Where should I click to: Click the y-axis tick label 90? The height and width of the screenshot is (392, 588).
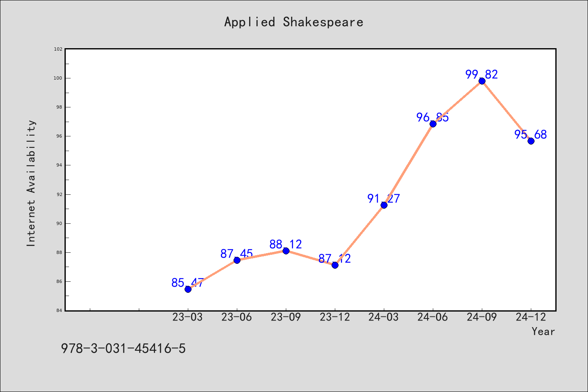click(60, 223)
